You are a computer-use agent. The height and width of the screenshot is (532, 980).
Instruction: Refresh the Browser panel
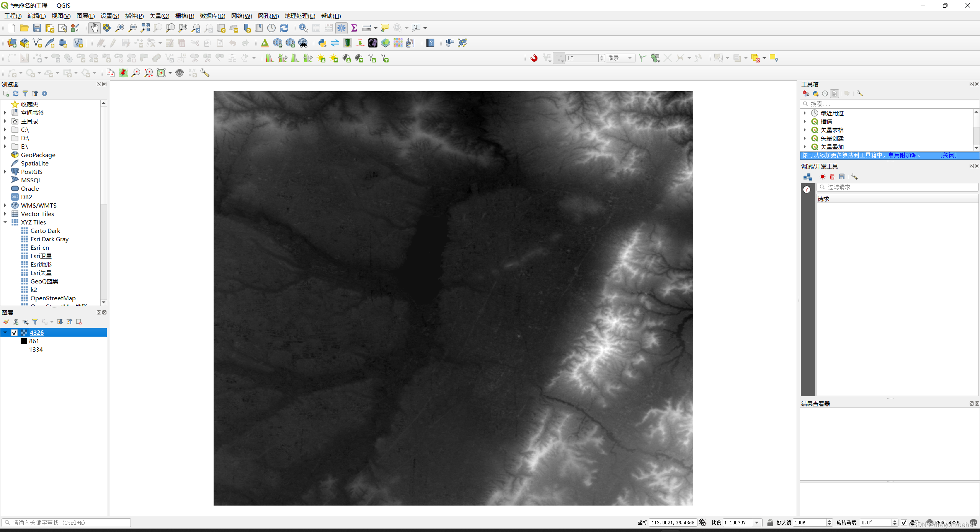16,93
